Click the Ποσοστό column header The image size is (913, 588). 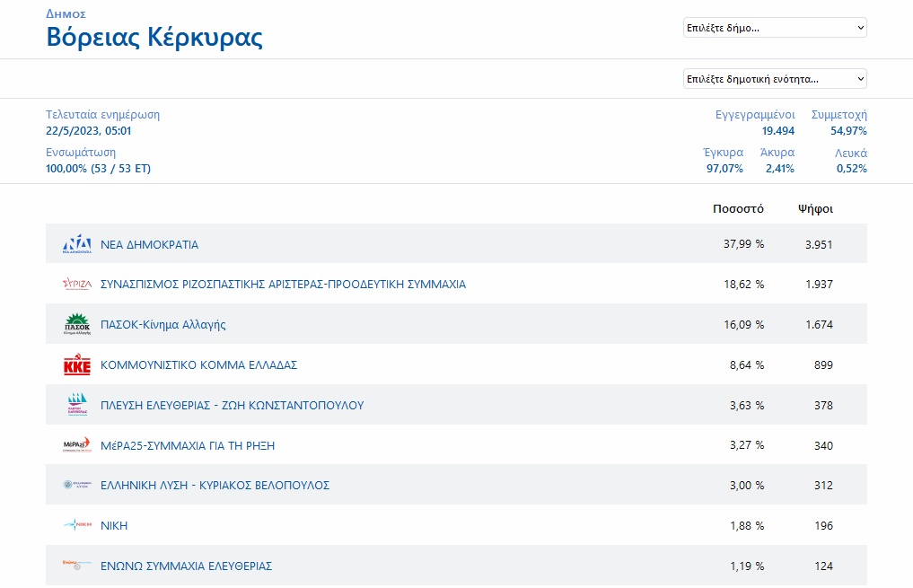[738, 209]
